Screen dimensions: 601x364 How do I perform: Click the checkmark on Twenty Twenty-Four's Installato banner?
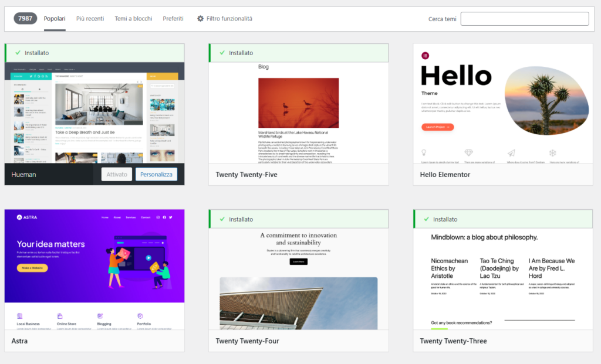coord(222,219)
